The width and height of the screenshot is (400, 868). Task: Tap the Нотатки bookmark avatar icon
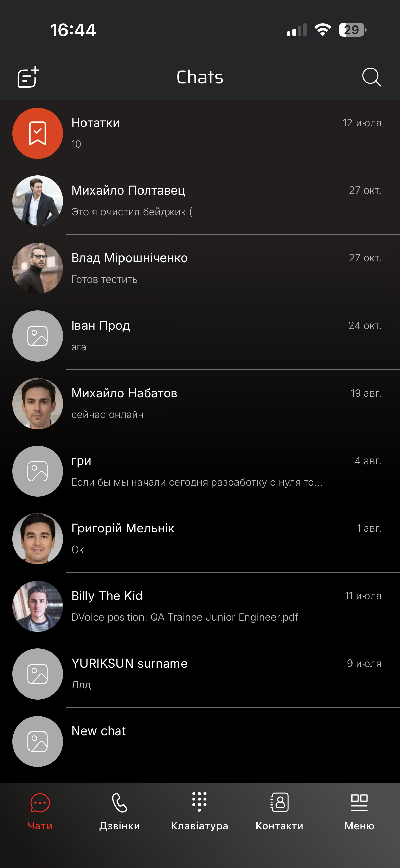[x=38, y=133]
